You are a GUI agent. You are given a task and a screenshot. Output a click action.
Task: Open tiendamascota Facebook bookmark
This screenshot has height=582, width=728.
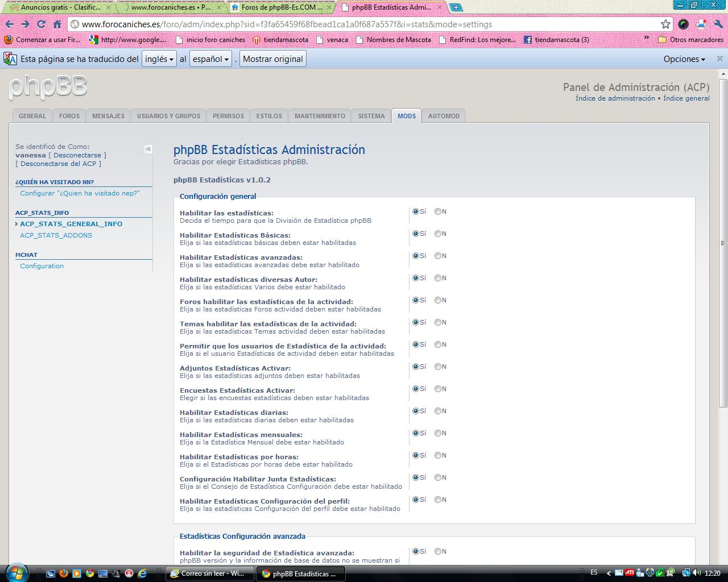[x=556, y=40]
